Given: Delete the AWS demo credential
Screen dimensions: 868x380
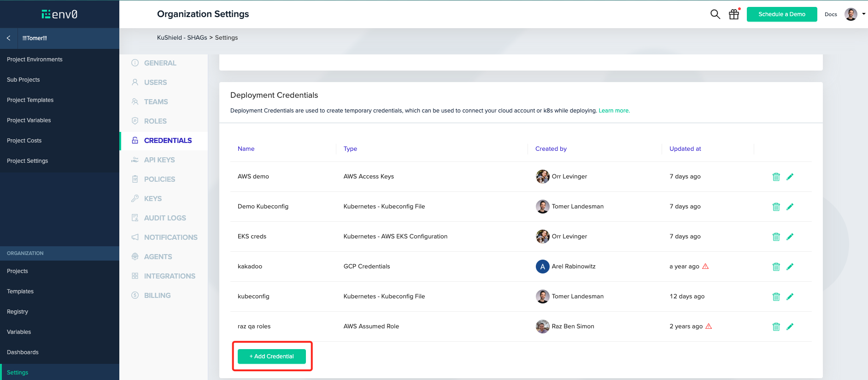Looking at the screenshot, I should tap(776, 177).
